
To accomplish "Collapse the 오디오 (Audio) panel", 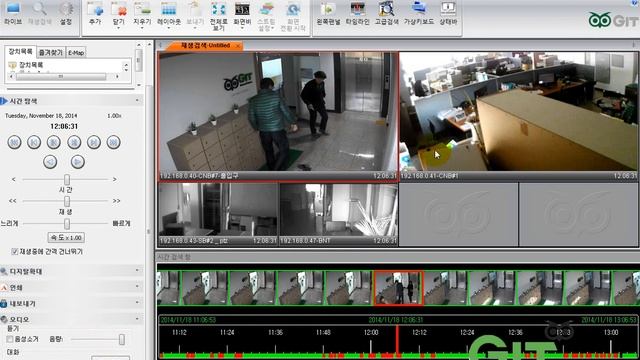I will (137, 319).
